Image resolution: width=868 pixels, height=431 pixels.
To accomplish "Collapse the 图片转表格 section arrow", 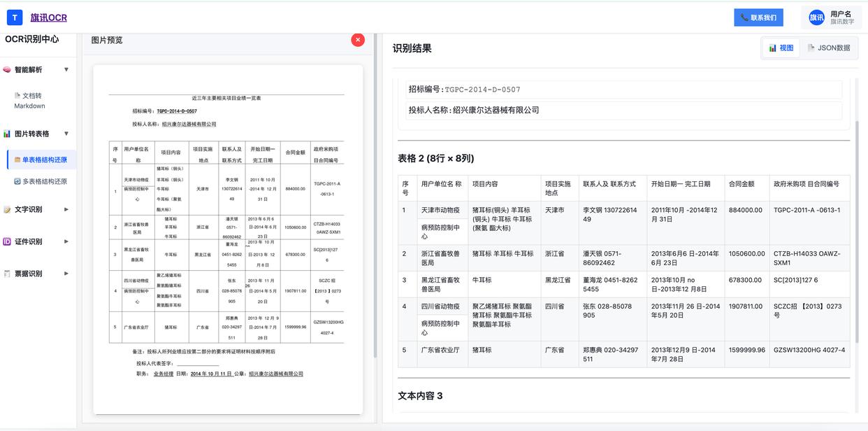I will click(x=66, y=134).
